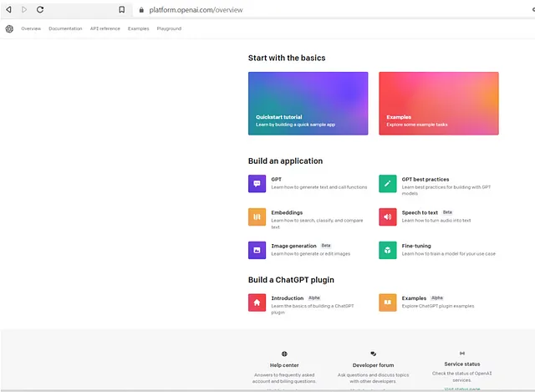This screenshot has height=392, width=535.
Task: Click 'Learn how to generate or edit images'
Action: tap(310, 254)
